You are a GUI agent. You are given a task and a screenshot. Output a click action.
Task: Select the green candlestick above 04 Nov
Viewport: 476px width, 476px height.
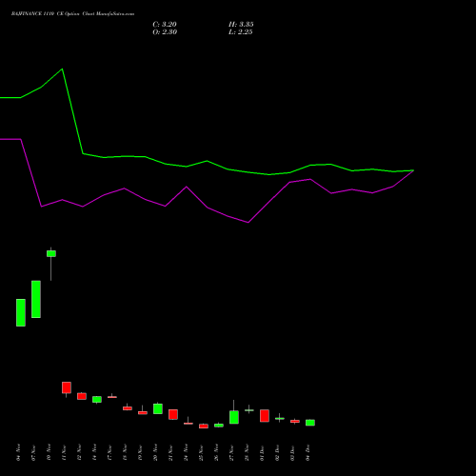click(21, 312)
